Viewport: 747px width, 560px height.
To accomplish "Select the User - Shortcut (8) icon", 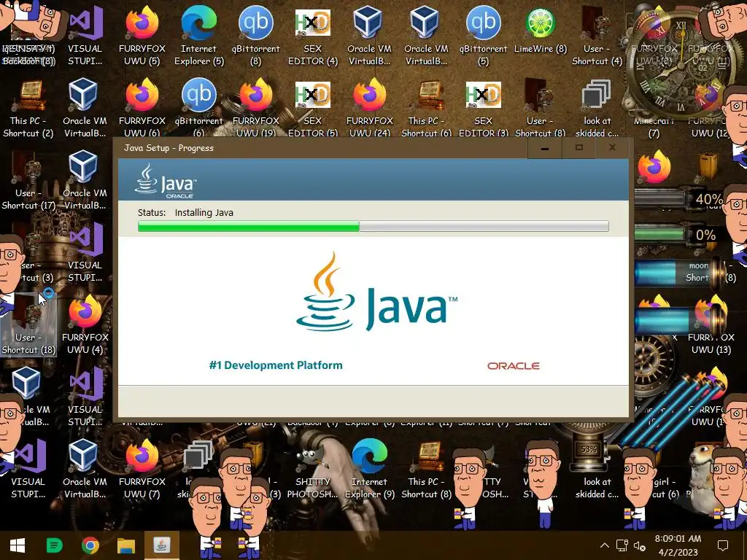I will 541,108.
